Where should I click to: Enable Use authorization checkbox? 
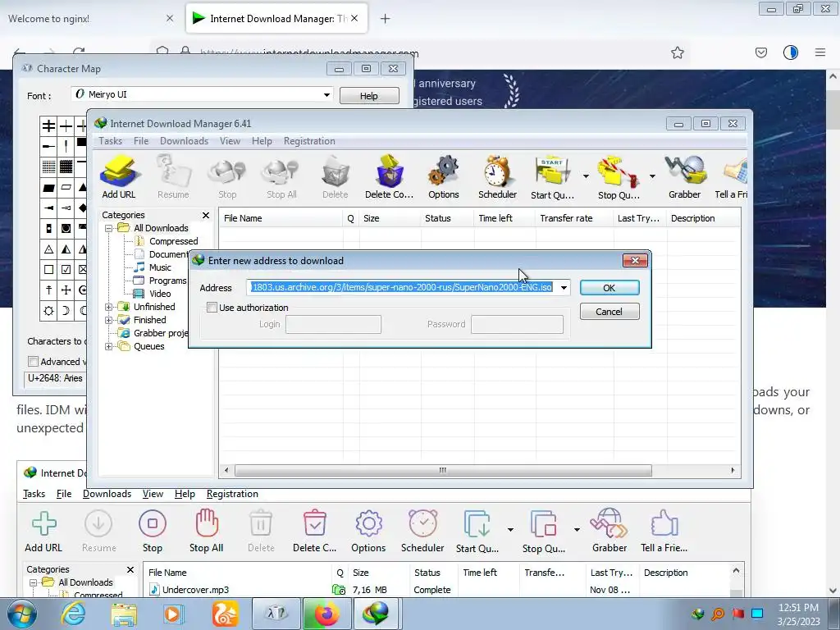[212, 308]
